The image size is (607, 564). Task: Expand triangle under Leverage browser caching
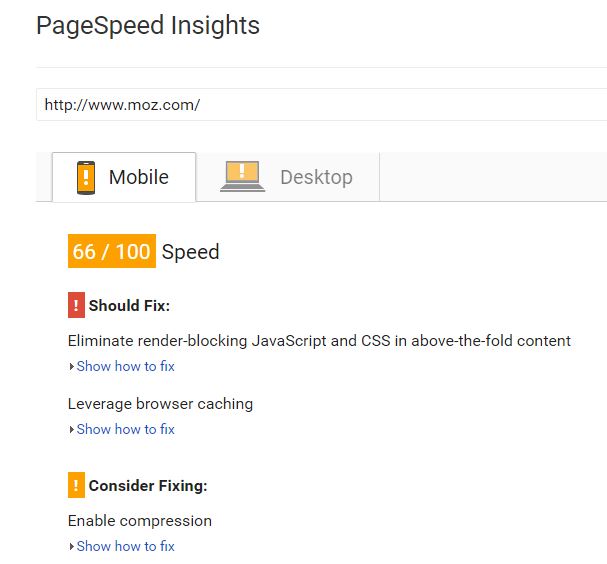(x=71, y=429)
